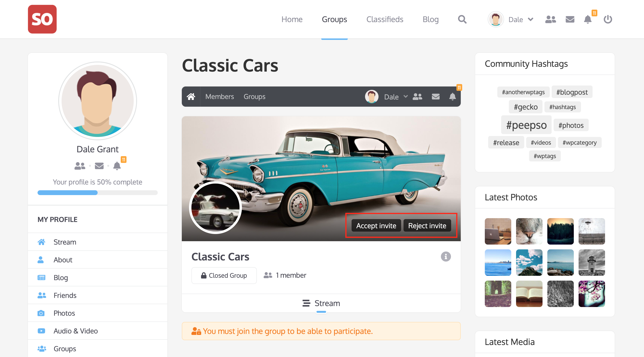Expand Dale user dropdown in top header
This screenshot has height=357, width=644.
pos(530,19)
